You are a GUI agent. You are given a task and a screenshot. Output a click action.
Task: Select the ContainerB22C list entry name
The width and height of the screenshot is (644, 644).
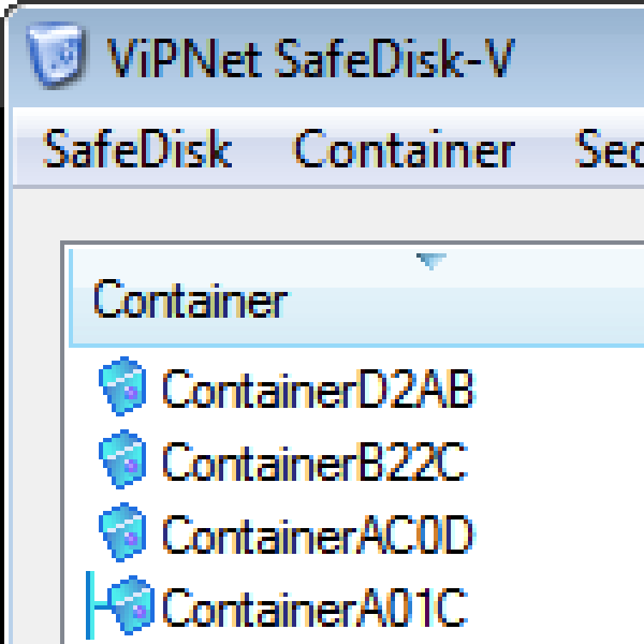point(314,462)
